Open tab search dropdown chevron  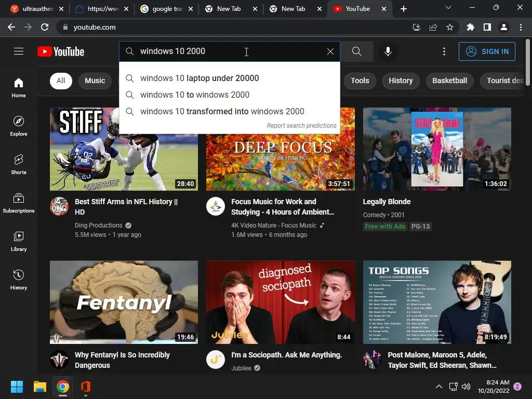[x=448, y=7]
